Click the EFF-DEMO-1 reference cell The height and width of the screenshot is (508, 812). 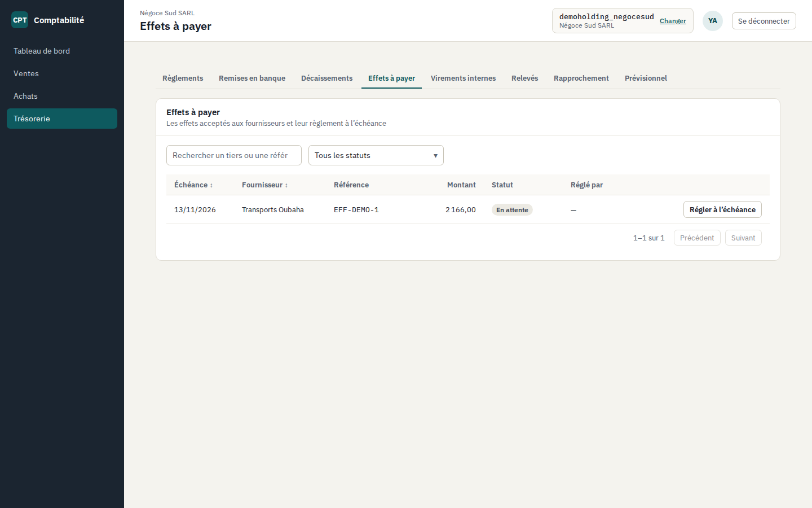[x=356, y=209]
